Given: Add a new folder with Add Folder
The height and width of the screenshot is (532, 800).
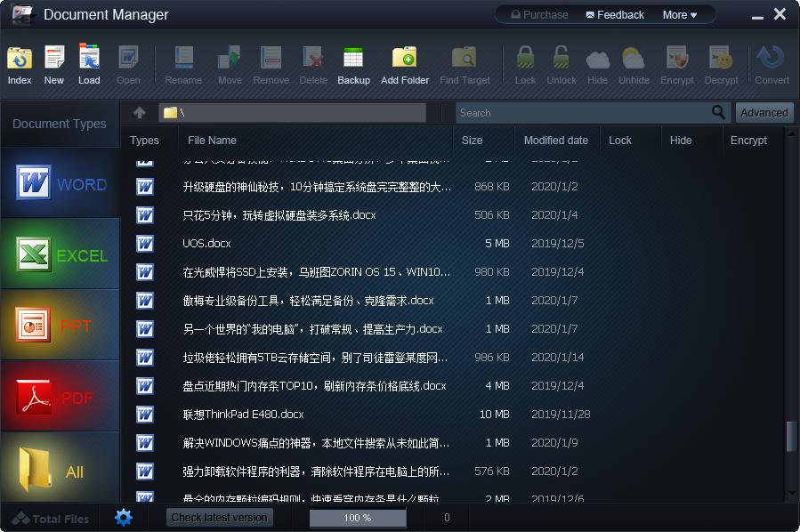Looking at the screenshot, I should (x=405, y=62).
